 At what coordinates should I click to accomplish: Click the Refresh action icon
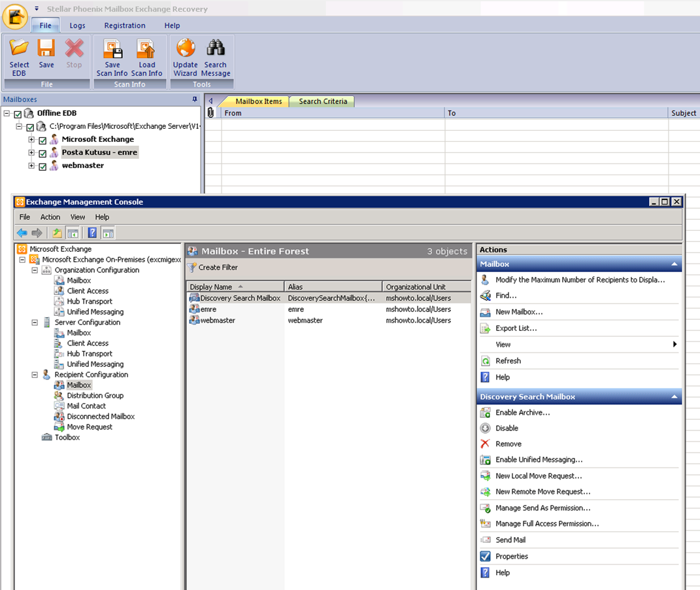tap(485, 361)
